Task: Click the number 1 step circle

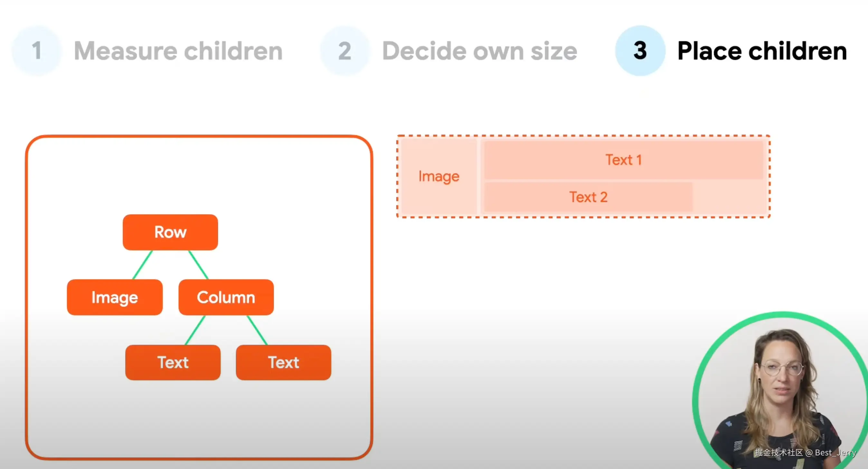Action: coord(37,51)
